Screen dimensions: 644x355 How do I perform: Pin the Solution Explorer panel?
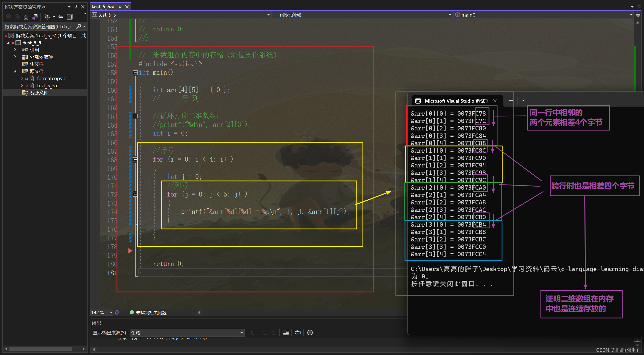(x=76, y=7)
